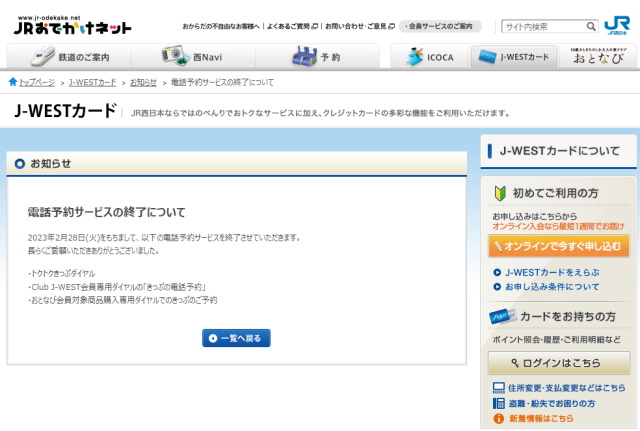Open the よくあるご質問 link
This screenshot has height=431, width=640.
[292, 27]
